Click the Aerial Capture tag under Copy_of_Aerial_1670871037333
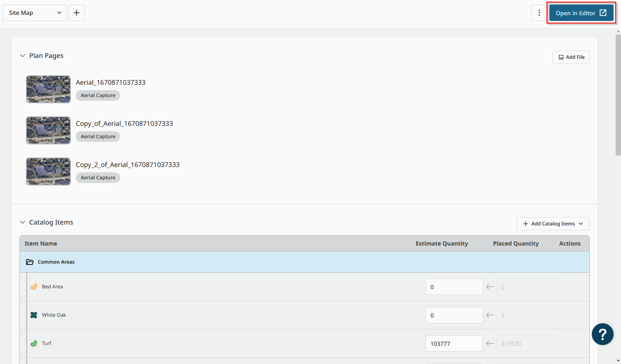The width and height of the screenshot is (621, 364). tap(98, 137)
